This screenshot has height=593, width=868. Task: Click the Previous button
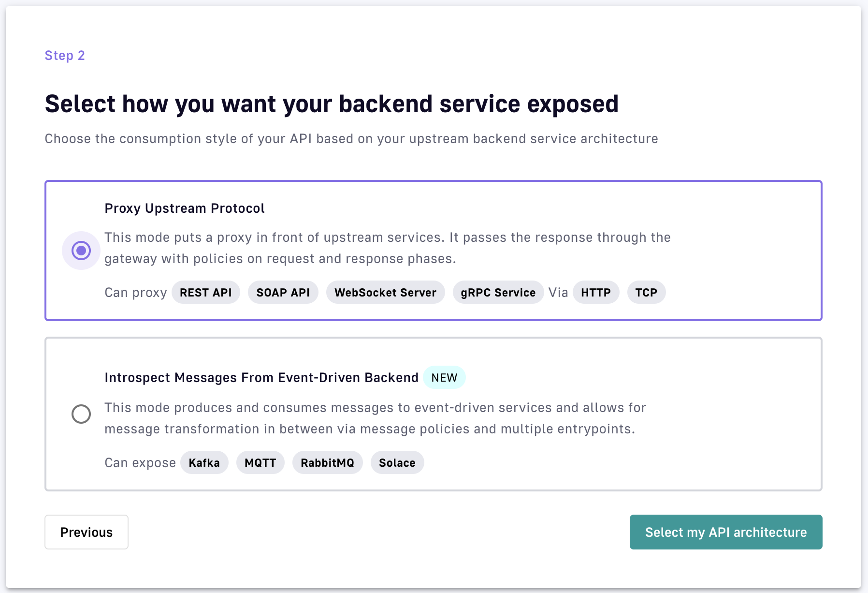pyautogui.click(x=87, y=532)
